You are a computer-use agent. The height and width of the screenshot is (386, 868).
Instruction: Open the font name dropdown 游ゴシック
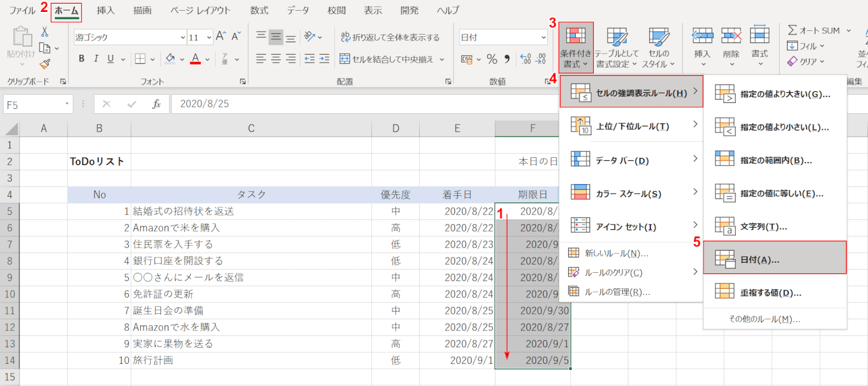point(183,37)
